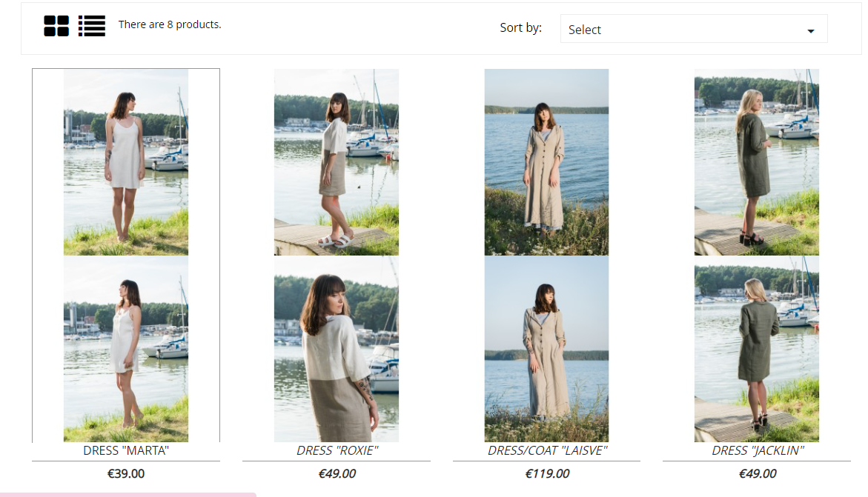Image resolution: width=868 pixels, height=497 pixels.
Task: Click top photo of Dress Jacklin
Action: [x=757, y=162]
